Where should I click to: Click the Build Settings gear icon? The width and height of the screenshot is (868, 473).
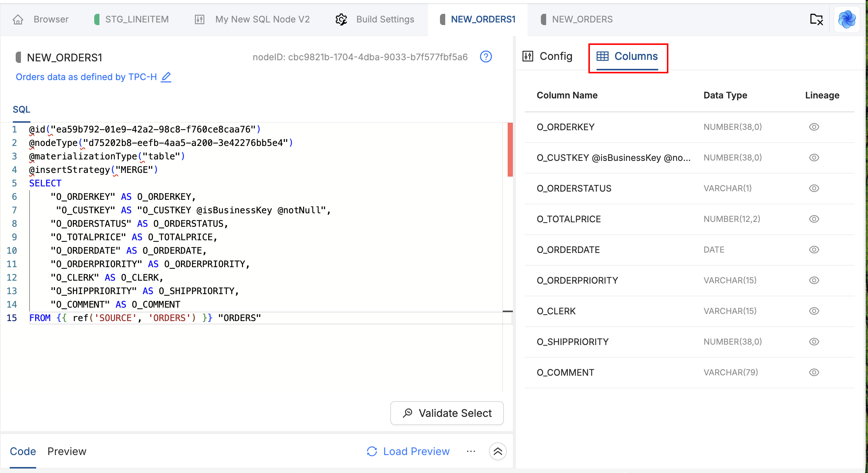click(x=341, y=19)
